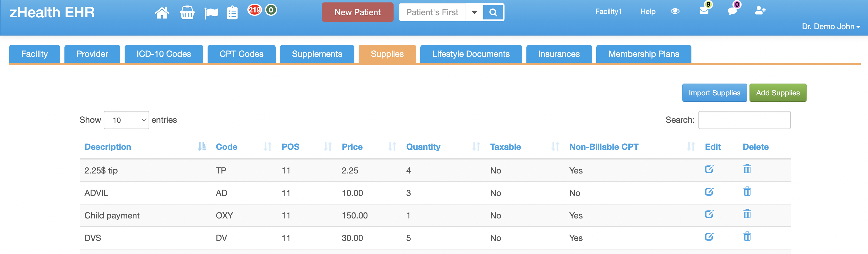Open the home icon in header
The height and width of the screenshot is (254, 868).
point(162,13)
